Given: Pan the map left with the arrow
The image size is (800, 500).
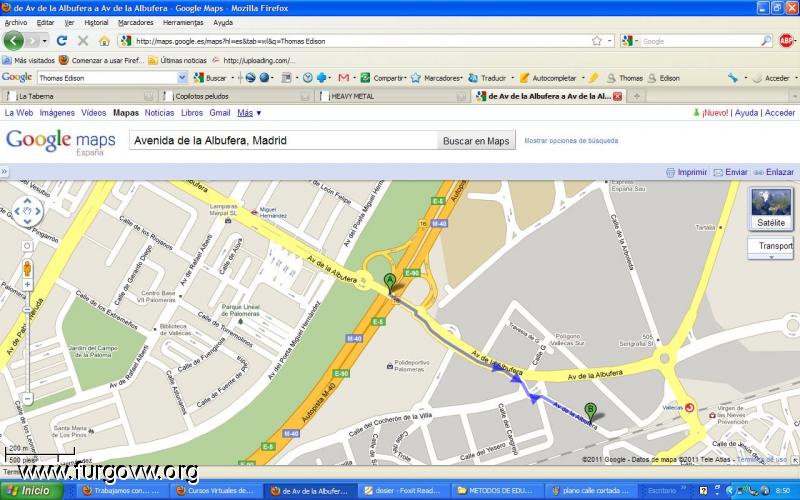Looking at the screenshot, I should 17,211.
